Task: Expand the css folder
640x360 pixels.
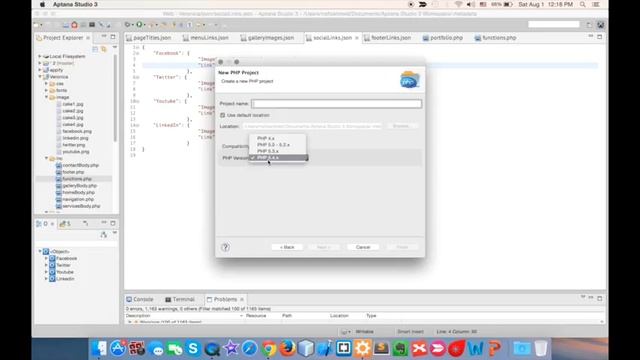Action: (x=47, y=84)
